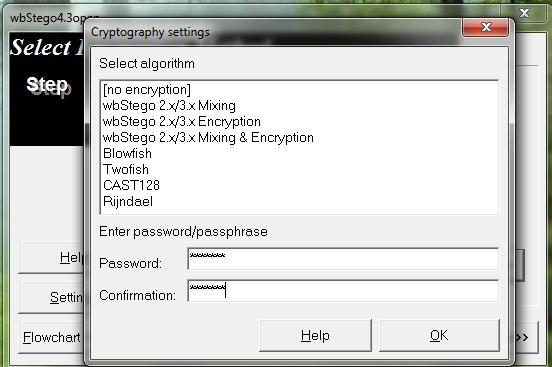Click the wbStego4.3open window title bar
The width and height of the screenshot is (552, 367).
[x=48, y=18]
